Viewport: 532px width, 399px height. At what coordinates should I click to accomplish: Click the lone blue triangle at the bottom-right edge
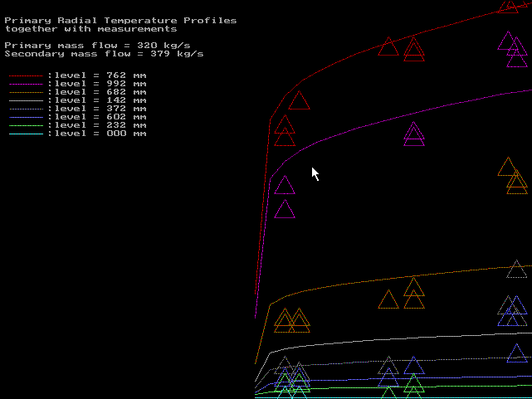516,354
